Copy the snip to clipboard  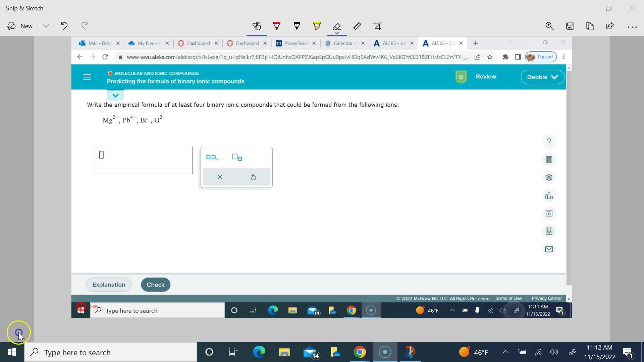[x=590, y=26]
